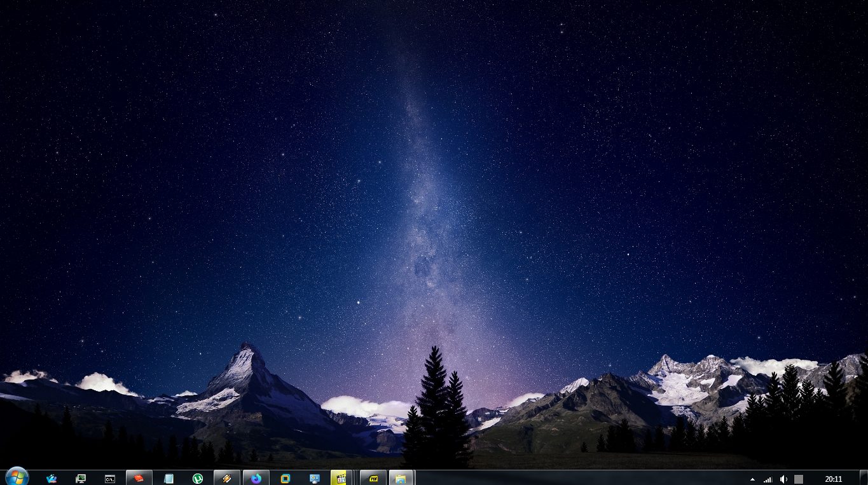The width and height of the screenshot is (868, 485).
Task: Open the network signal tray icon
Action: tap(768, 479)
